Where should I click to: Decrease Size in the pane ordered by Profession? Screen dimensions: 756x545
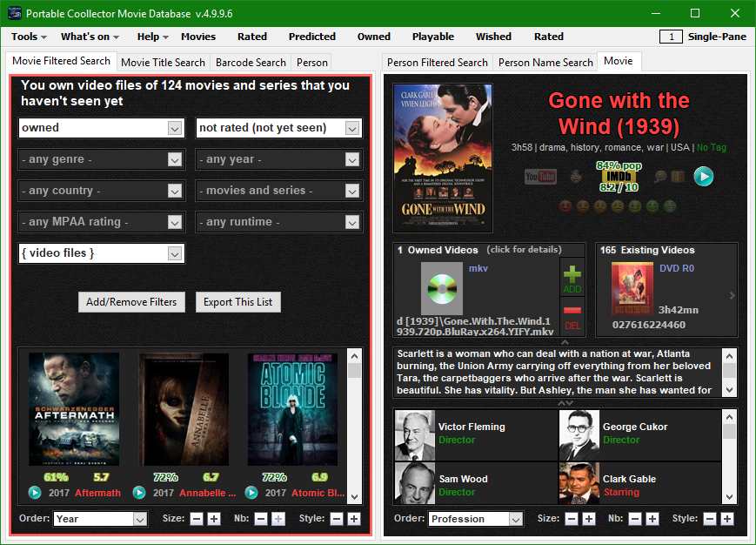click(572, 519)
